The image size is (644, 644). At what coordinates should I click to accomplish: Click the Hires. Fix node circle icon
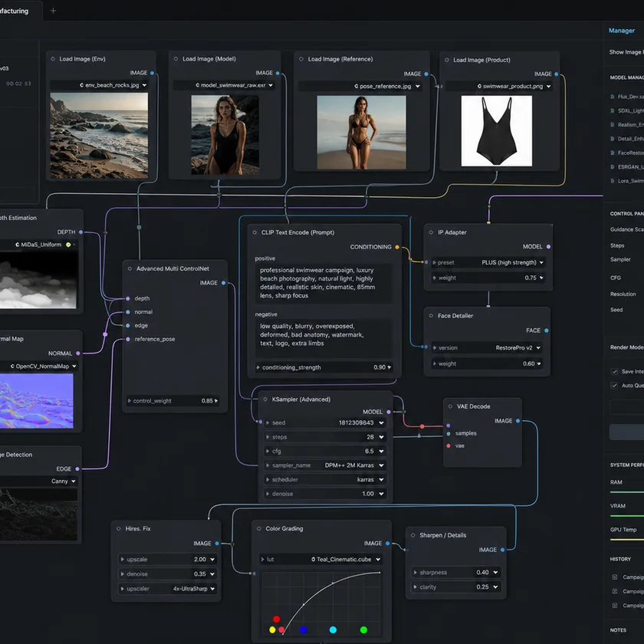(x=119, y=528)
